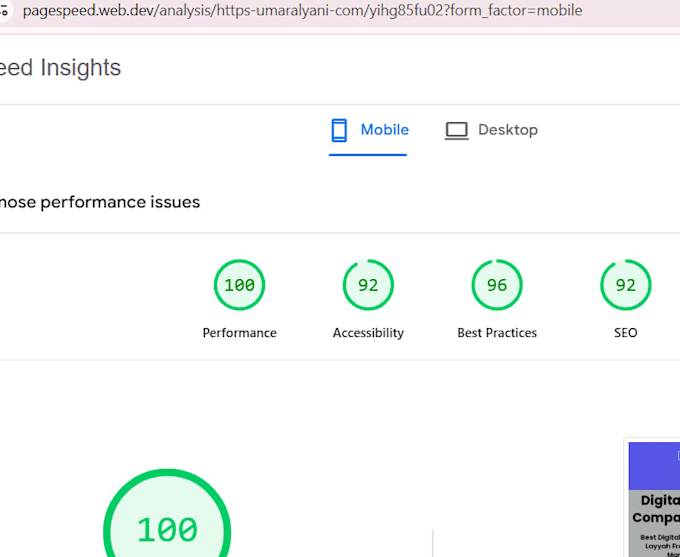The height and width of the screenshot is (557, 680).
Task: Click the desktop laptop icon
Action: click(x=457, y=131)
